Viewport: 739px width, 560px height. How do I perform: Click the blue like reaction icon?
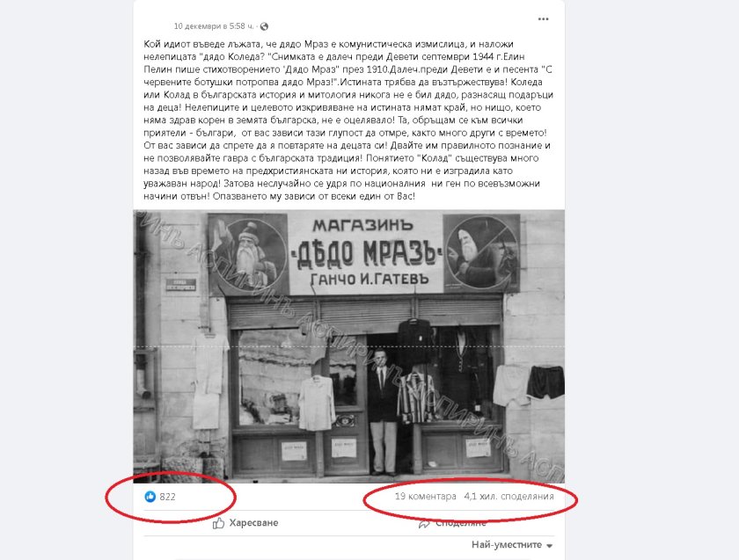coord(150,497)
